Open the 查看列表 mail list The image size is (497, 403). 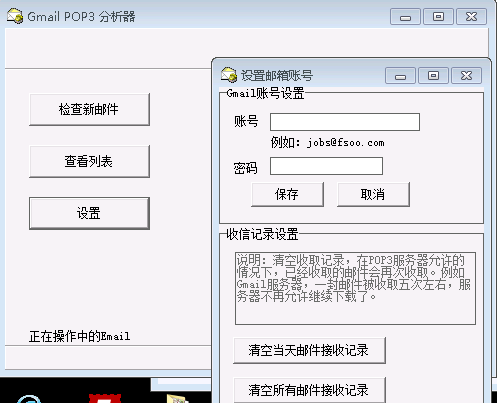pyautogui.click(x=89, y=162)
